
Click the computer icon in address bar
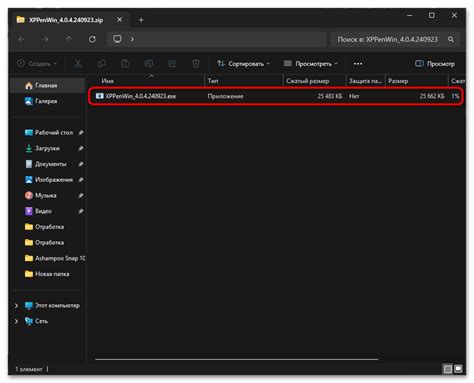pos(117,39)
